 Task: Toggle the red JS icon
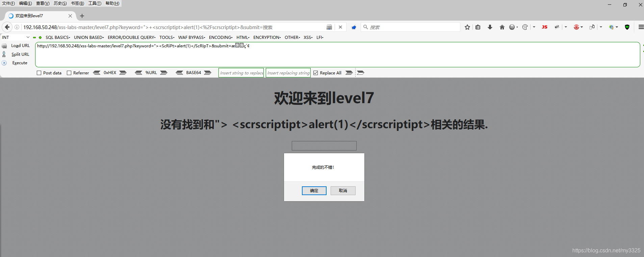544,27
